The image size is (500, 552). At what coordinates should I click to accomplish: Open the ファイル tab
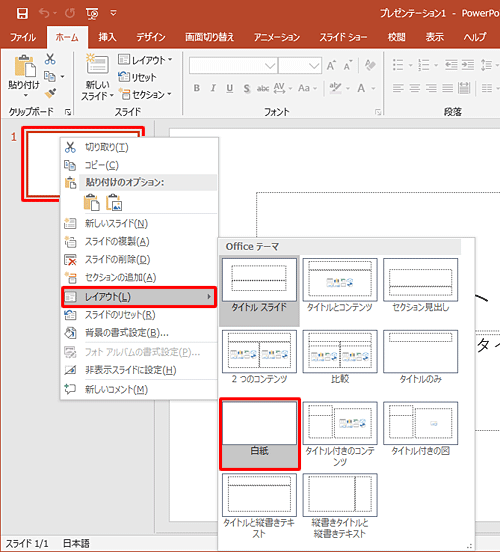(23, 37)
